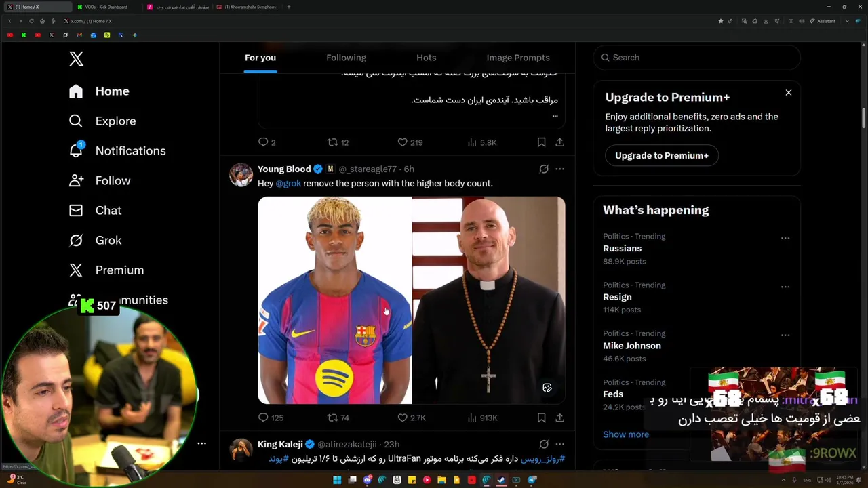Viewport: 868px width, 488px height.
Task: Switch to the VODs - Kick Dashboard browser tab
Action: (106, 7)
